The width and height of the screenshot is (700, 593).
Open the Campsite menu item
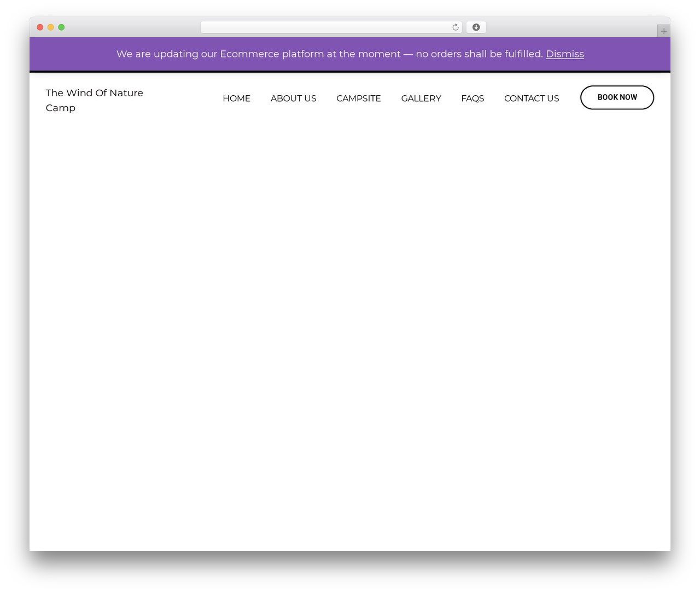(358, 98)
